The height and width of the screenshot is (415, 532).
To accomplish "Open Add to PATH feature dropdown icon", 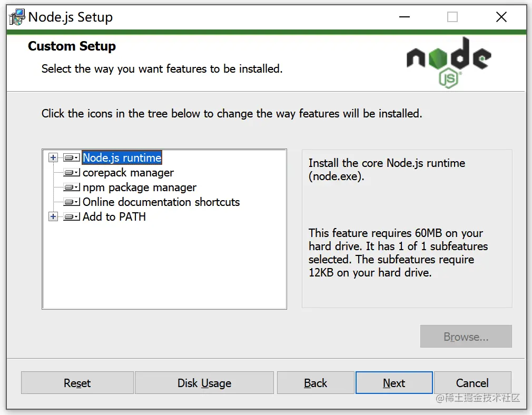I will click(x=72, y=217).
